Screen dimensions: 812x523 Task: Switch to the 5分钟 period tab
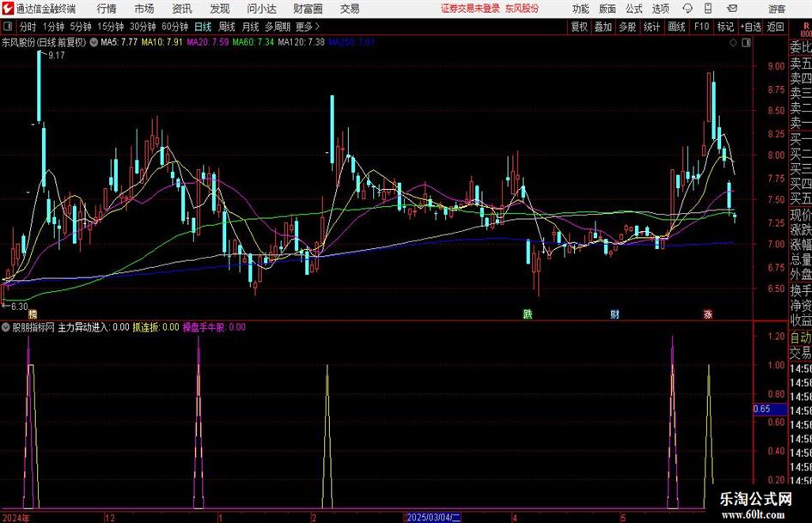click(x=81, y=27)
